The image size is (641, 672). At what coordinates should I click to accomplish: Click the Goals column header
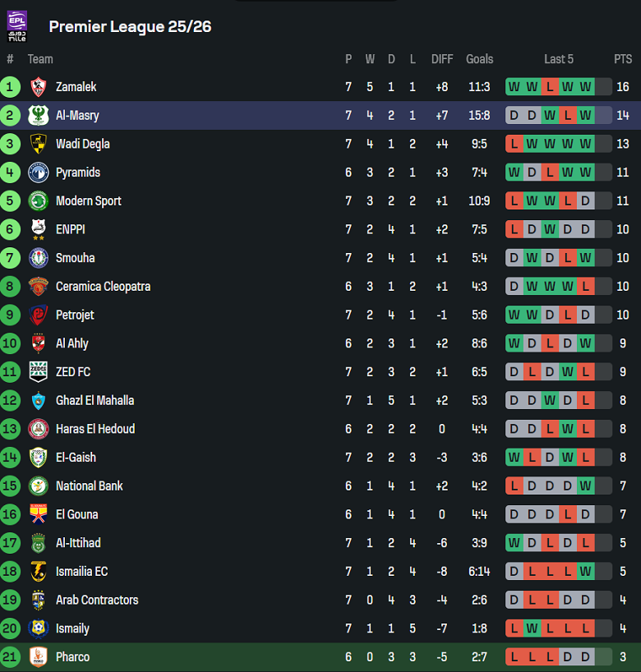[x=479, y=59]
